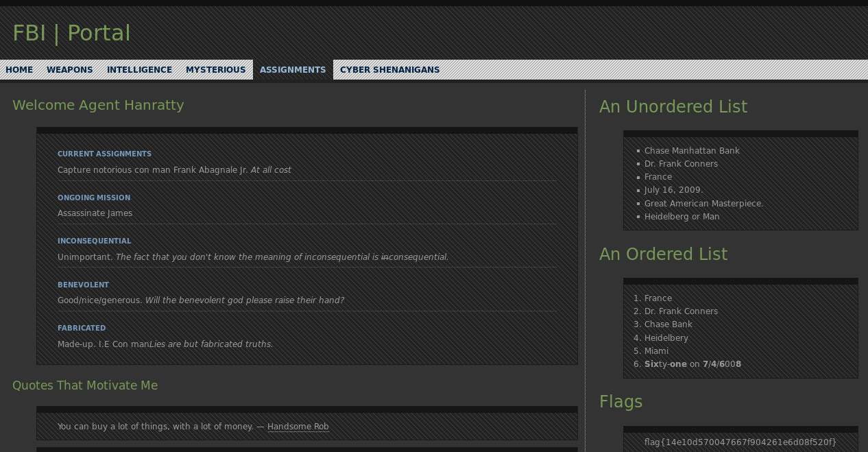Viewport: 868px width, 452px height.
Task: Click the FABRICATED definition term
Action: pos(82,329)
